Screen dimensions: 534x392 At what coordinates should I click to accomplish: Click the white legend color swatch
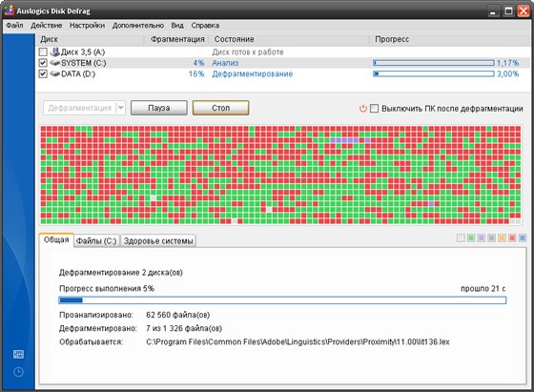pyautogui.click(x=461, y=238)
